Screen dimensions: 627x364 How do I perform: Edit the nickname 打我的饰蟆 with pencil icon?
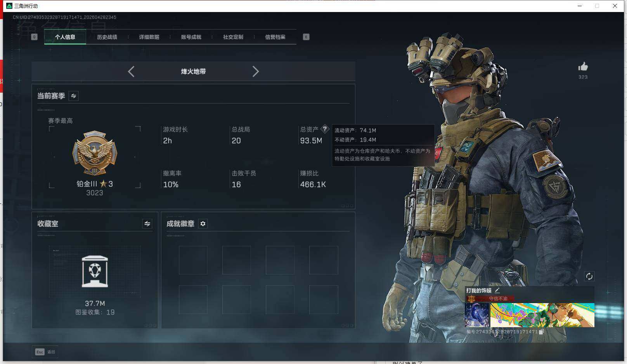point(497,290)
